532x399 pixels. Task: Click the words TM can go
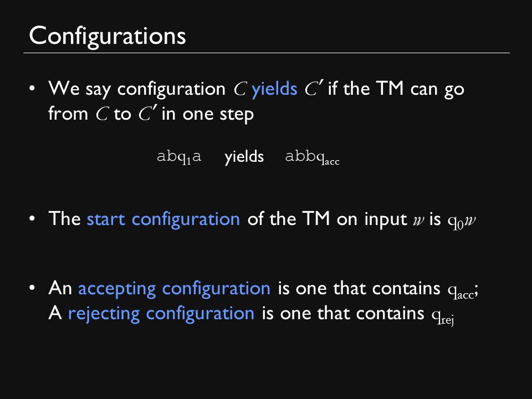[x=421, y=90]
